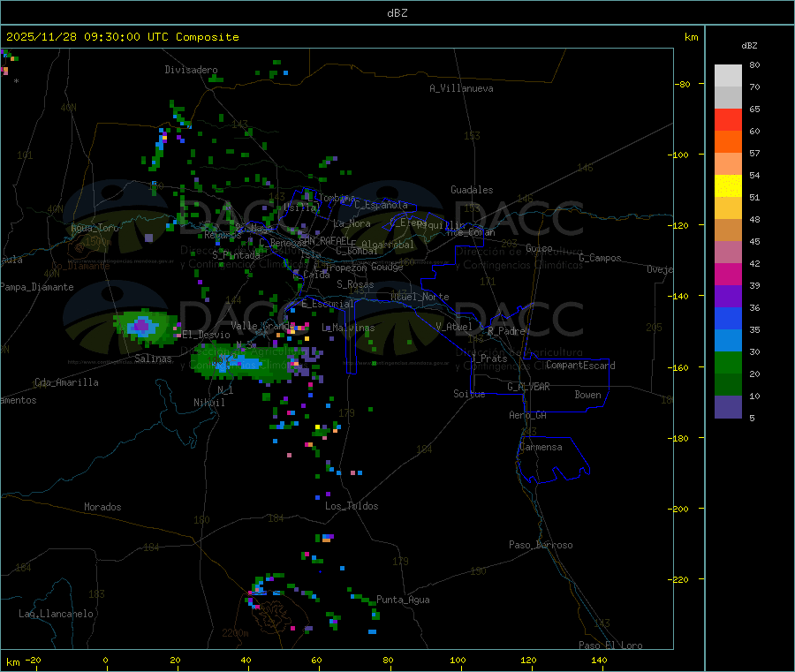
Task: Click the 'Nihuil' location label
Action: (208, 403)
